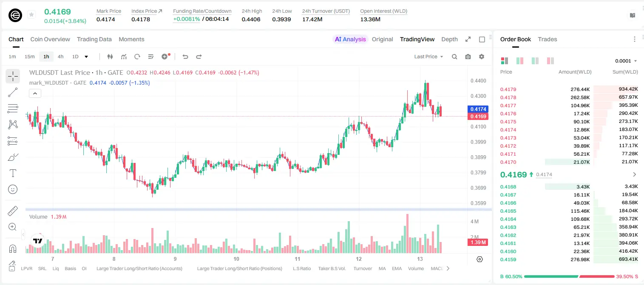
Task: Take a chart snapshot with camera icon
Action: (468, 57)
